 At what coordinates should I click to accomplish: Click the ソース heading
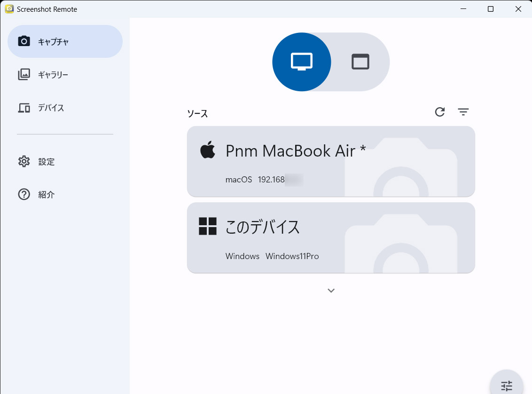point(197,113)
